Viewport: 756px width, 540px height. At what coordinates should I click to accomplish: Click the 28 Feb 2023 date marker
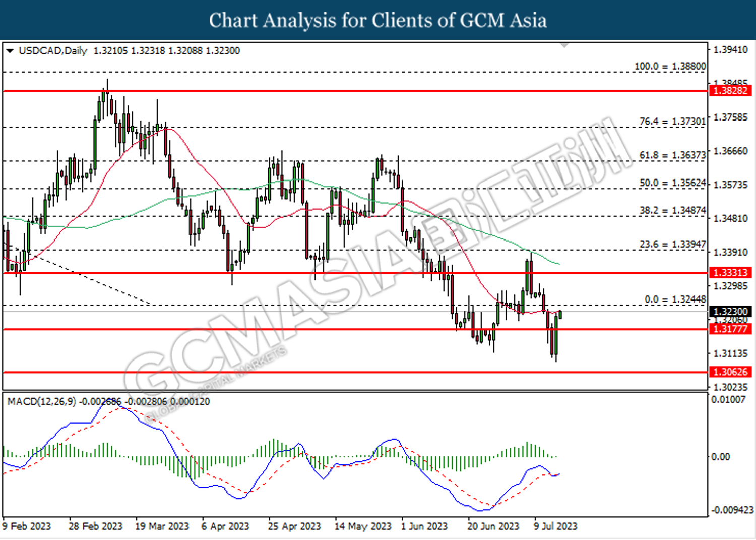click(95, 526)
